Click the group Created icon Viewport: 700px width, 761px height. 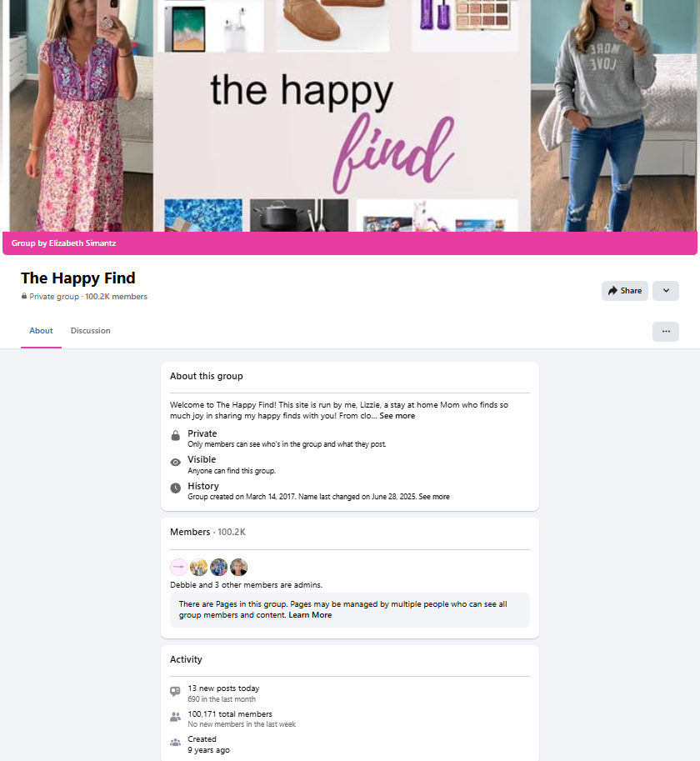coord(175,742)
